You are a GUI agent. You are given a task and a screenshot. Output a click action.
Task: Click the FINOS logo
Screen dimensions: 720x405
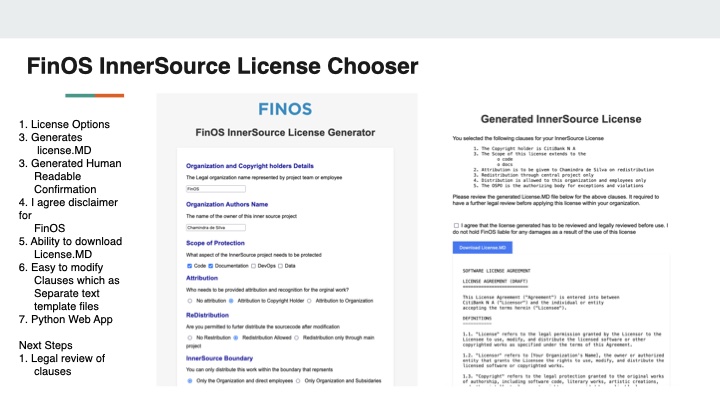(x=285, y=109)
